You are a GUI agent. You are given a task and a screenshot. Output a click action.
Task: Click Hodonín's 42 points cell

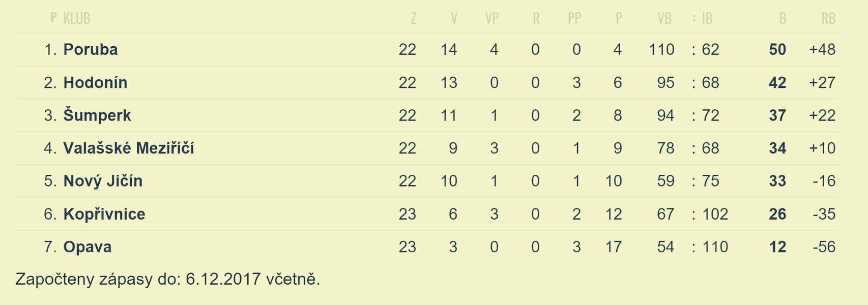point(777,82)
